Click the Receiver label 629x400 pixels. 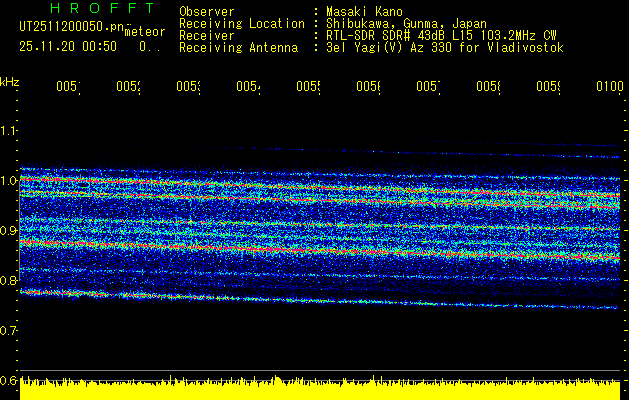pos(207,36)
